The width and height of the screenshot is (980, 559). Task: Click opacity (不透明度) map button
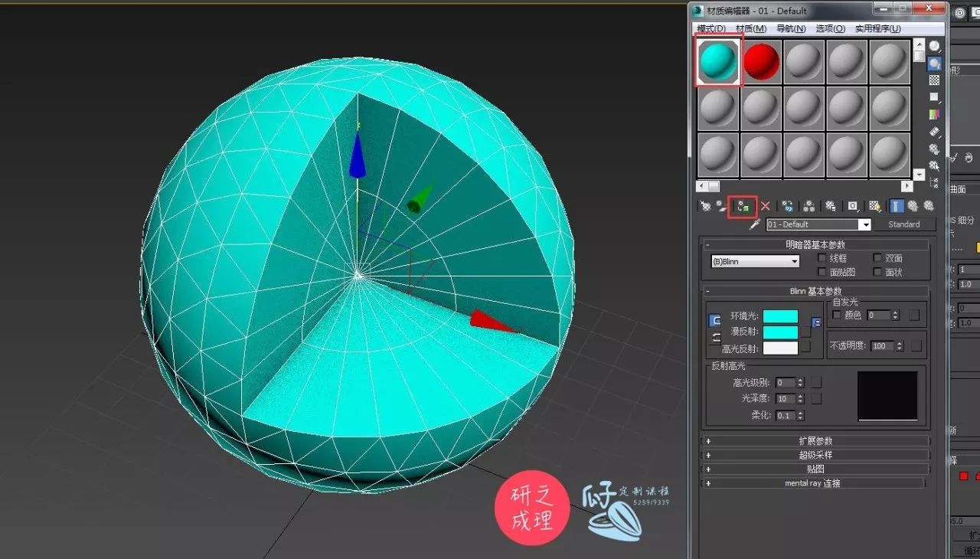point(916,346)
